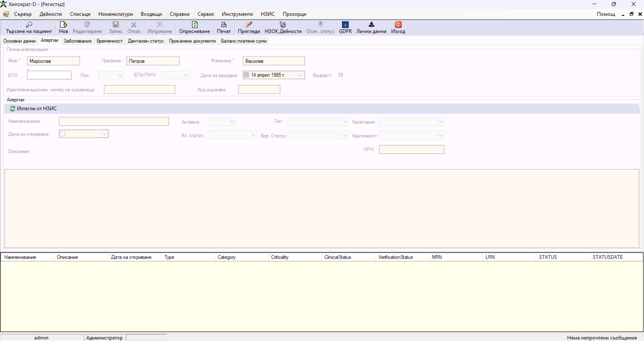Open the НЗИС menu
The width and height of the screenshot is (644, 341).
(x=268, y=14)
